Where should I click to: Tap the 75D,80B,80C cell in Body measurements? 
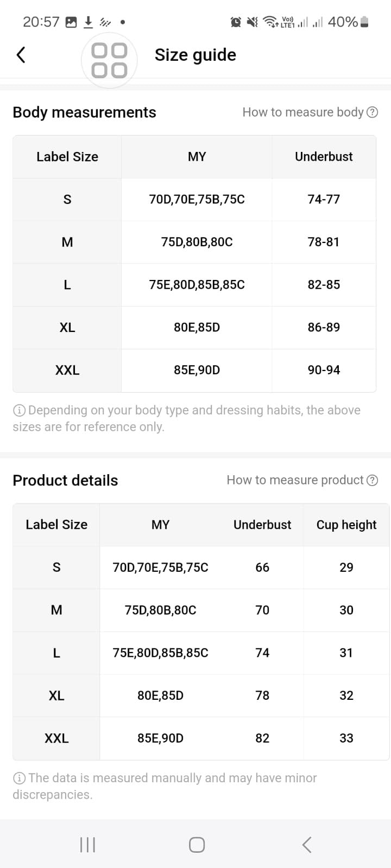[x=197, y=242]
